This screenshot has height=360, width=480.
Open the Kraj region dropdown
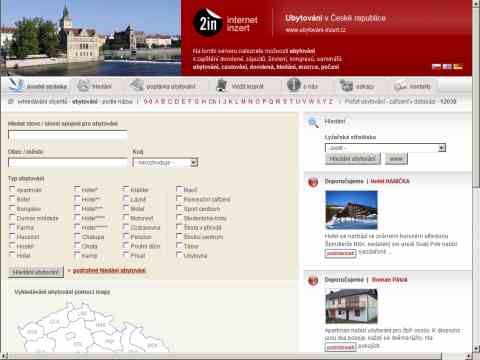pyautogui.click(x=165, y=163)
